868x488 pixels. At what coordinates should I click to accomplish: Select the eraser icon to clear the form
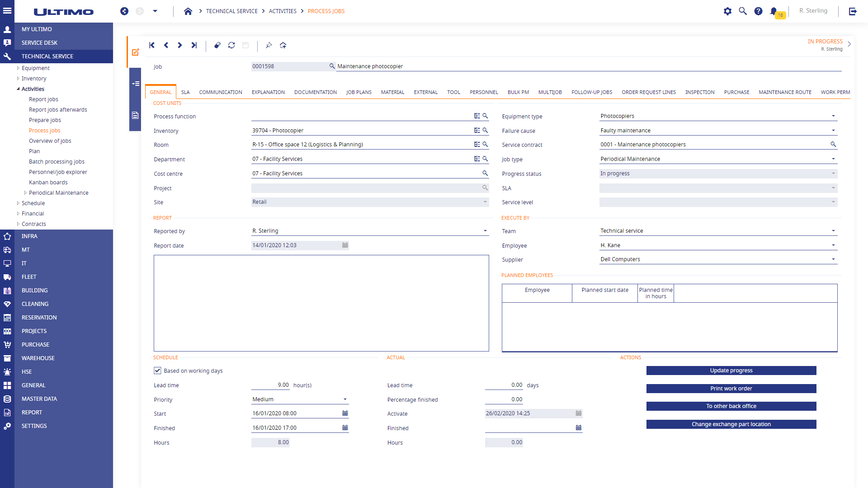217,45
